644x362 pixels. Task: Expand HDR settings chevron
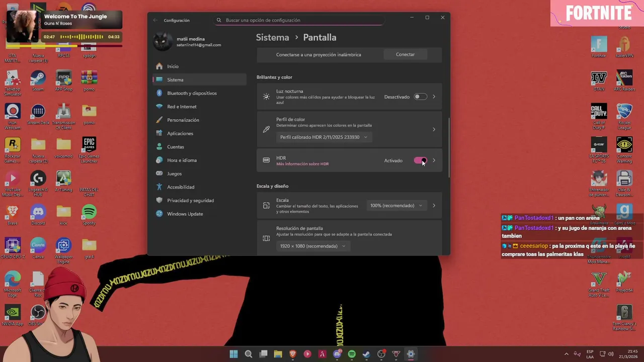click(x=434, y=160)
